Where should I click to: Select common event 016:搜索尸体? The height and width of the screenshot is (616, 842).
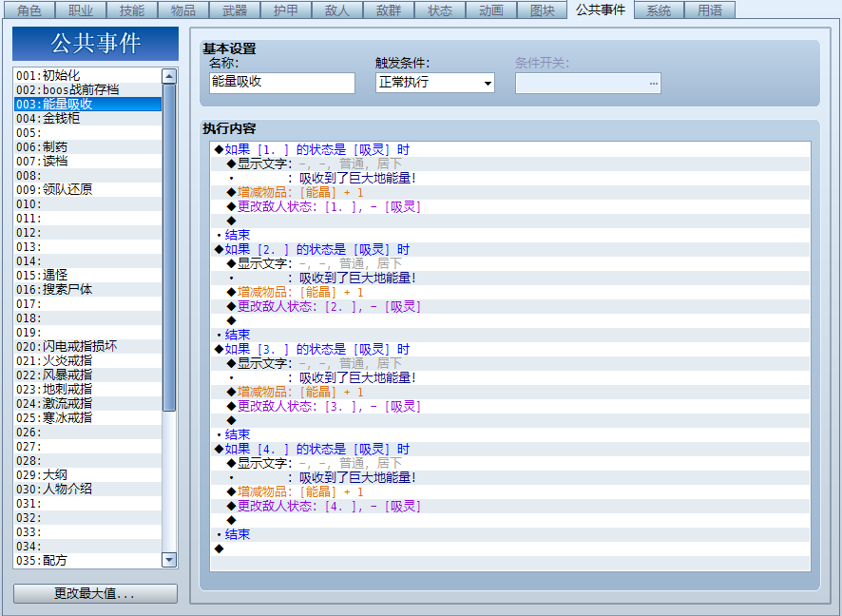pos(87,290)
